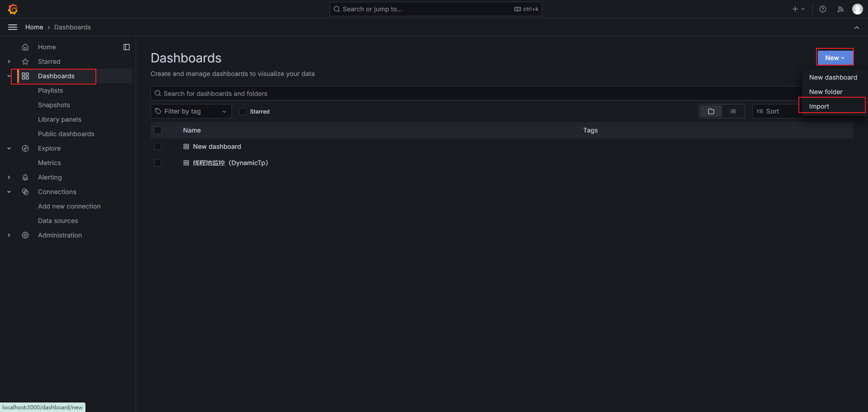Click the tag icon in Filter by tag
The image size is (868, 412).
pos(158,111)
